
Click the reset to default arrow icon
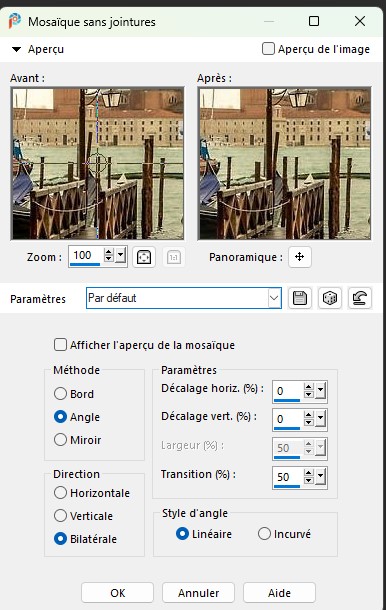point(360,298)
